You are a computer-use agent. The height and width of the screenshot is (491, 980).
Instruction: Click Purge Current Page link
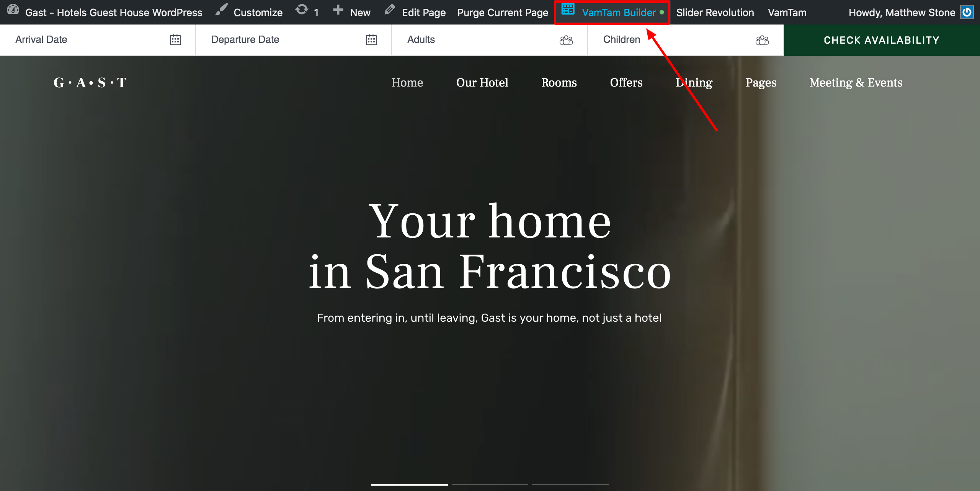tap(503, 13)
